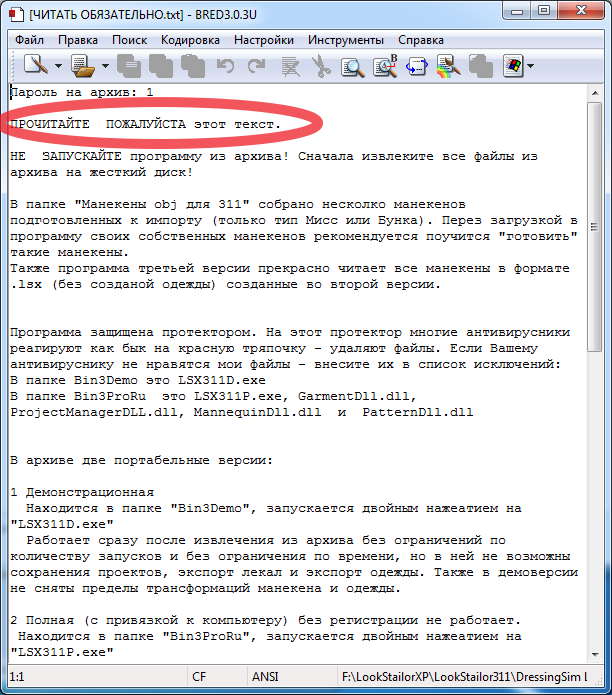Click the F:\LookStailorXP file path in the status bar
This screenshot has width=612, height=695.
pyautogui.click(x=464, y=677)
